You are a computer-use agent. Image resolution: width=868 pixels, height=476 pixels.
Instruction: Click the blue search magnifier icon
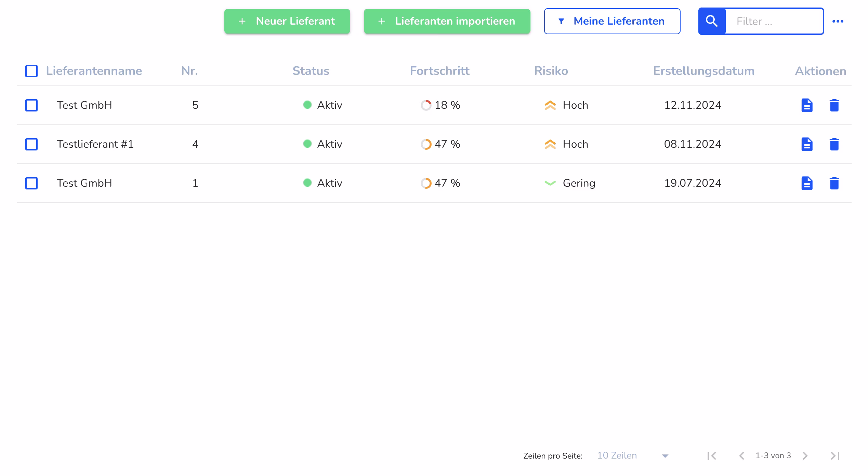click(x=712, y=21)
